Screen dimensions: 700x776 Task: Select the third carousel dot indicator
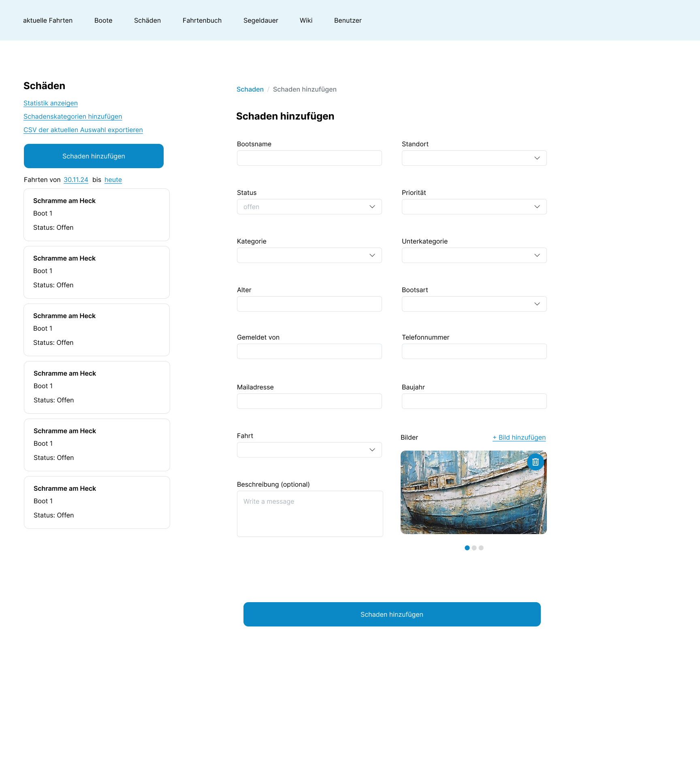[x=481, y=548]
